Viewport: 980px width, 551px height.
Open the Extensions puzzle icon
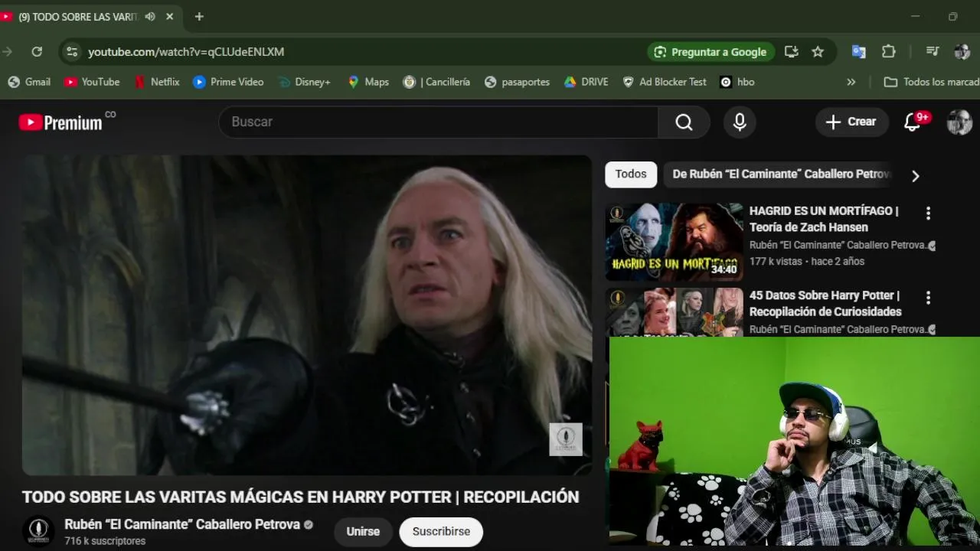pos(889,52)
